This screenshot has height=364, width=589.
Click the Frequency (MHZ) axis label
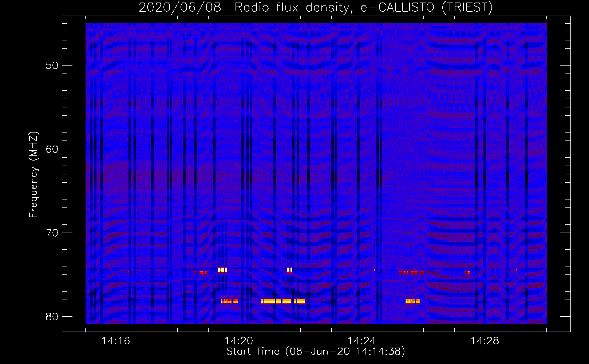[x=33, y=175]
